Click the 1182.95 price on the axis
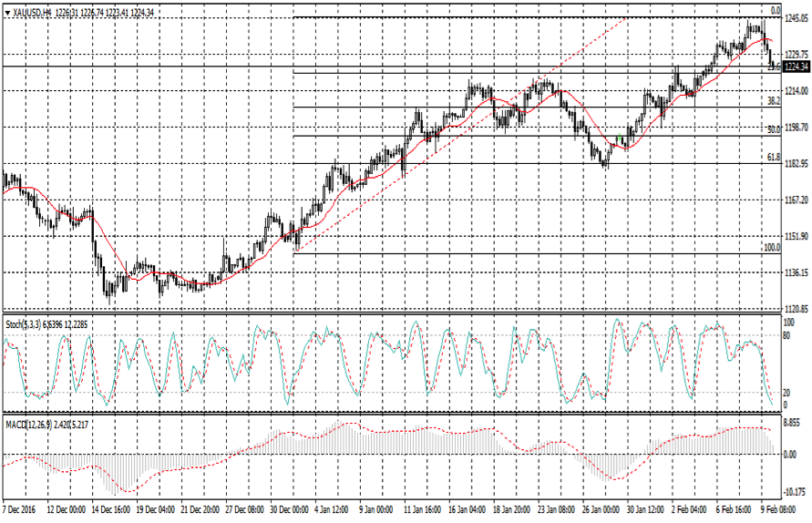 (797, 164)
